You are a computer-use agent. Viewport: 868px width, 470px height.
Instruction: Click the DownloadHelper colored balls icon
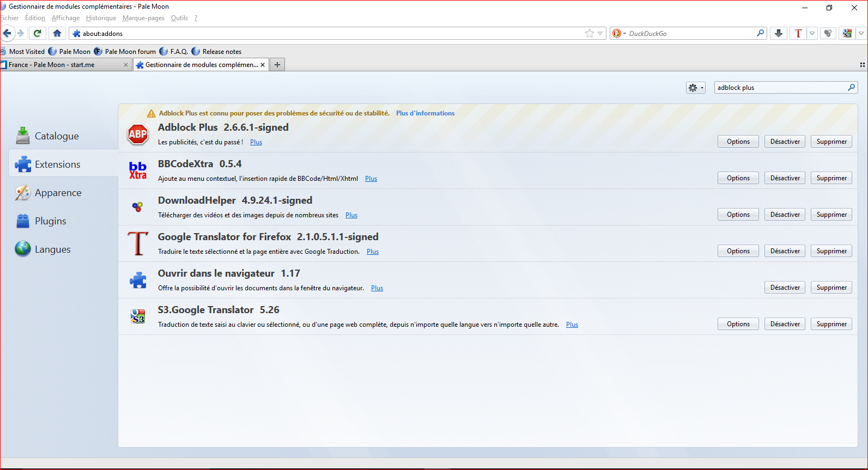pyautogui.click(x=138, y=207)
